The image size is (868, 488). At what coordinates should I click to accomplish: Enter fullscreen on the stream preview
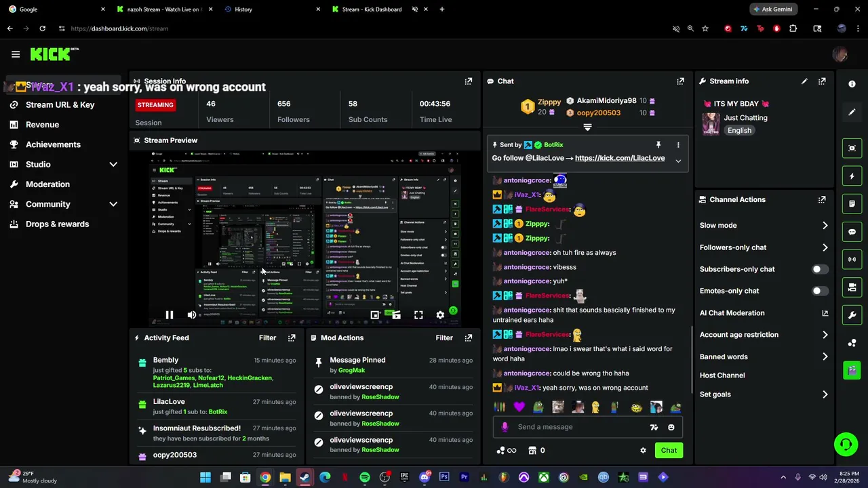(x=418, y=314)
